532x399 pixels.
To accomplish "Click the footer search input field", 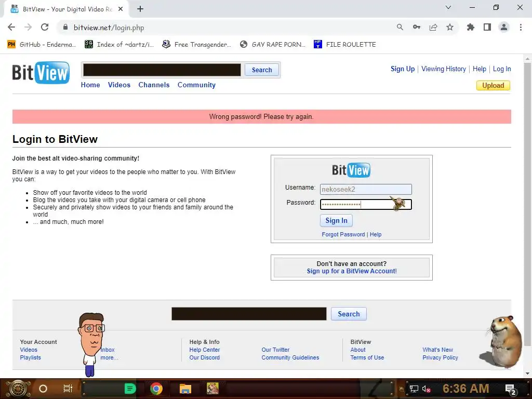I will pyautogui.click(x=249, y=314).
